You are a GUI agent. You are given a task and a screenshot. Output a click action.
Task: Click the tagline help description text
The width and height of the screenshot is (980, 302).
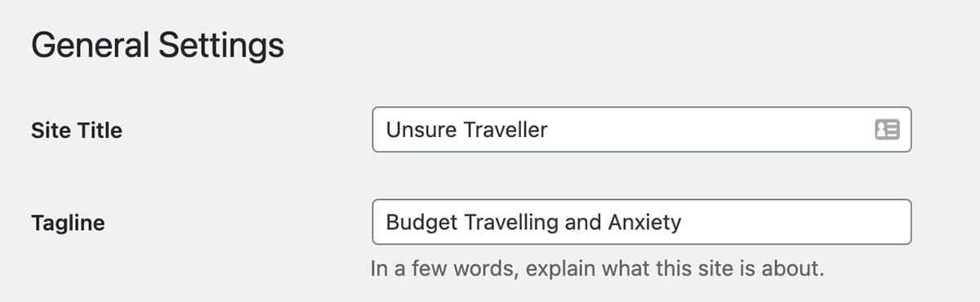coord(597,268)
